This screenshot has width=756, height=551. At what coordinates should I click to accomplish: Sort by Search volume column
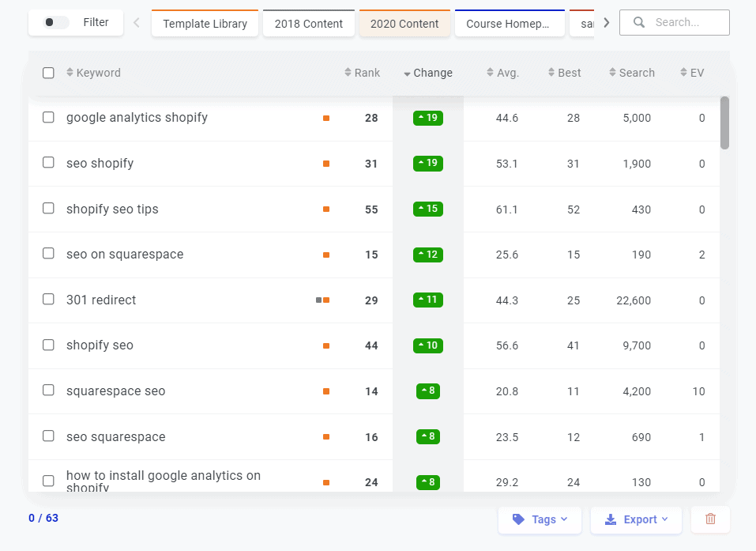pos(631,73)
